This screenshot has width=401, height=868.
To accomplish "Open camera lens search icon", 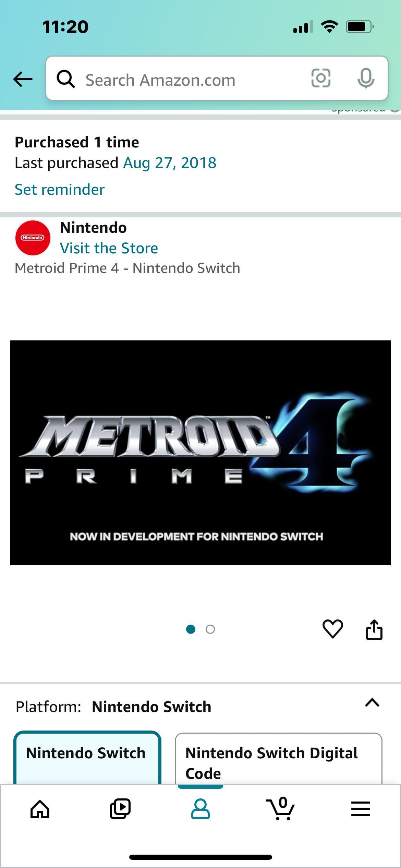I will click(321, 78).
